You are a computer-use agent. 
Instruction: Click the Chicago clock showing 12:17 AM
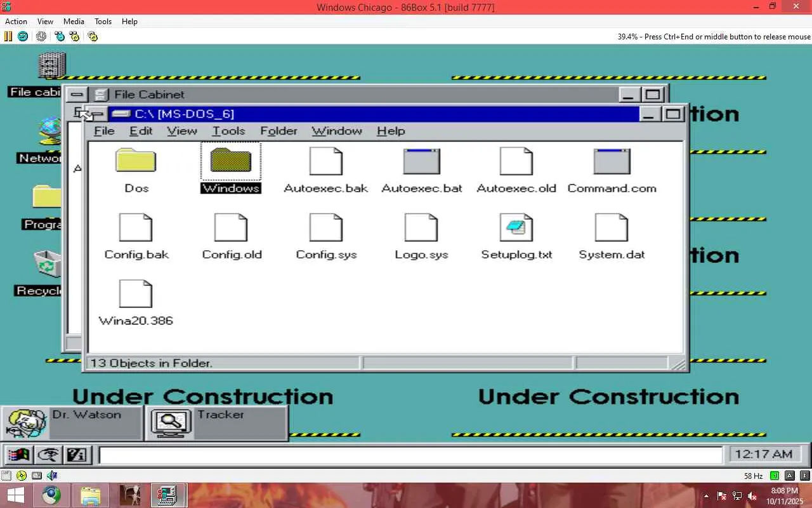click(766, 455)
